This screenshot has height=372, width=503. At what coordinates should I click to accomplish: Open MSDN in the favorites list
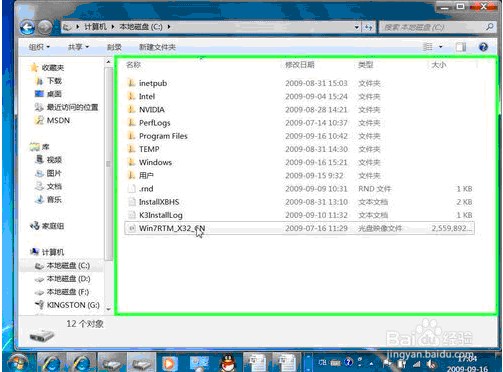coord(58,120)
